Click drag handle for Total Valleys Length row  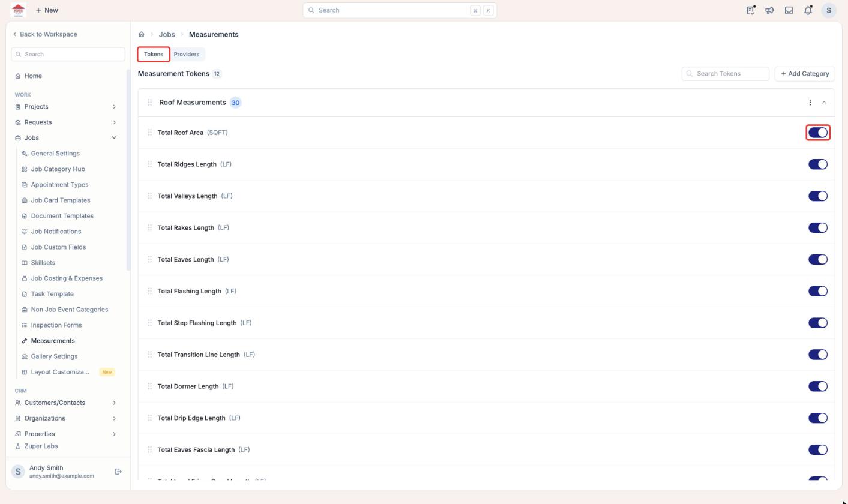tap(149, 196)
